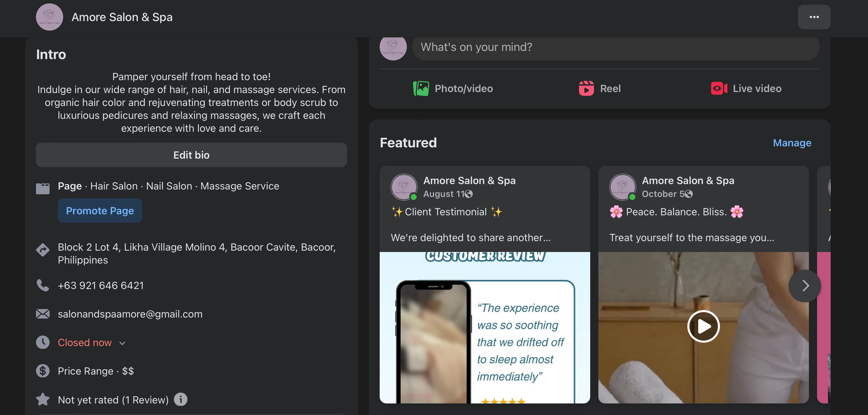The height and width of the screenshot is (415, 868).
Task: Click the email envelope icon
Action: [43, 314]
